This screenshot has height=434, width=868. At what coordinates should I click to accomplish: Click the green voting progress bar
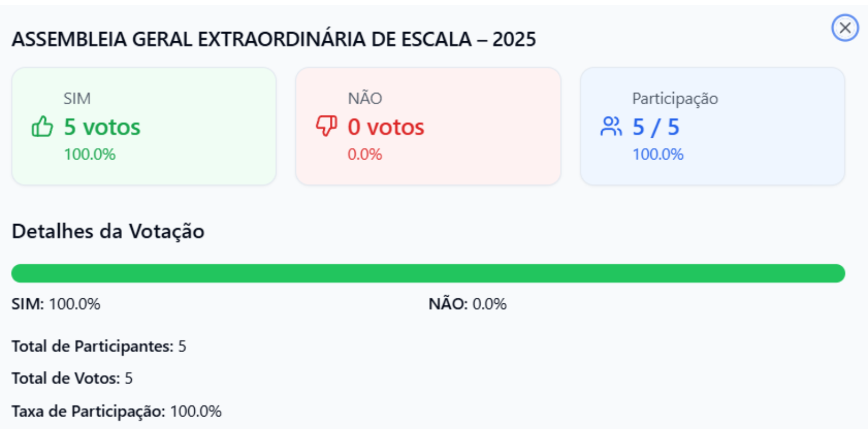click(x=428, y=273)
